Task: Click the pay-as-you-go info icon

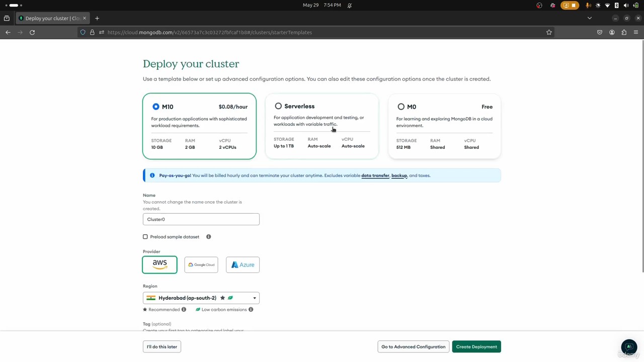Action: tap(152, 175)
